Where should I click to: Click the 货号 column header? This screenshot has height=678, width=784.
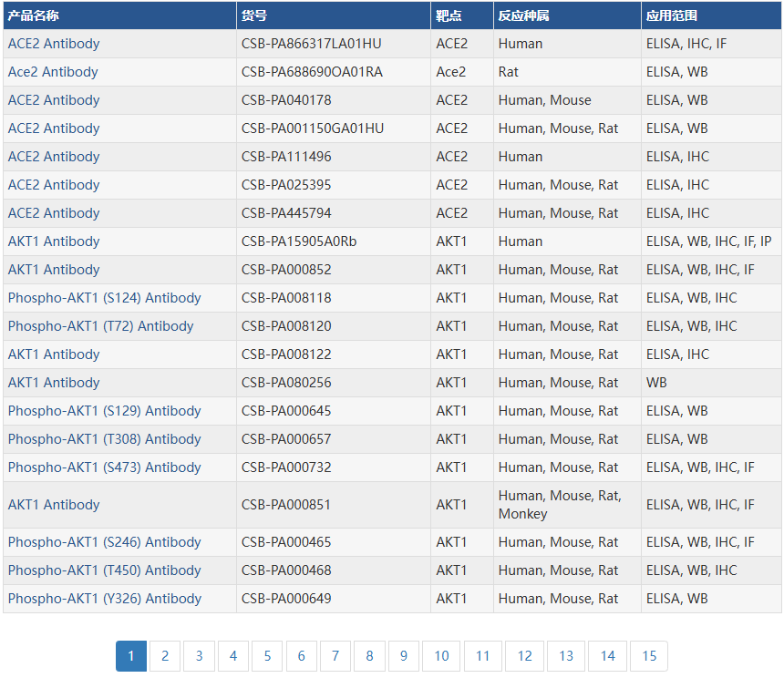254,15
